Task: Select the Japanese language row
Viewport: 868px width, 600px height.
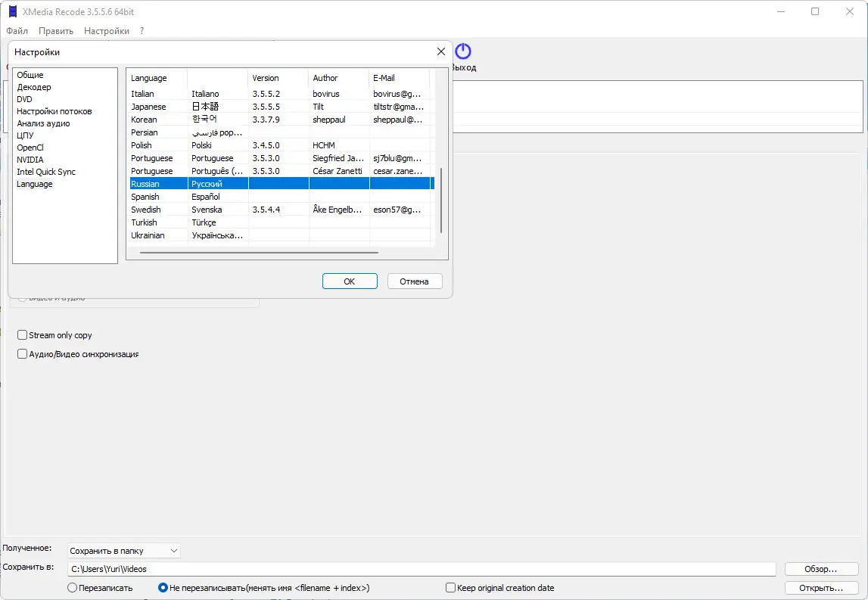Action: [280, 107]
